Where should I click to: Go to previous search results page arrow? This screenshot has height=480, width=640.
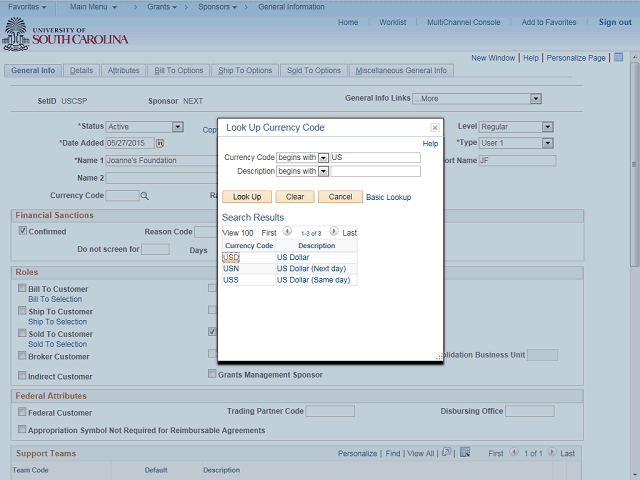pos(287,232)
